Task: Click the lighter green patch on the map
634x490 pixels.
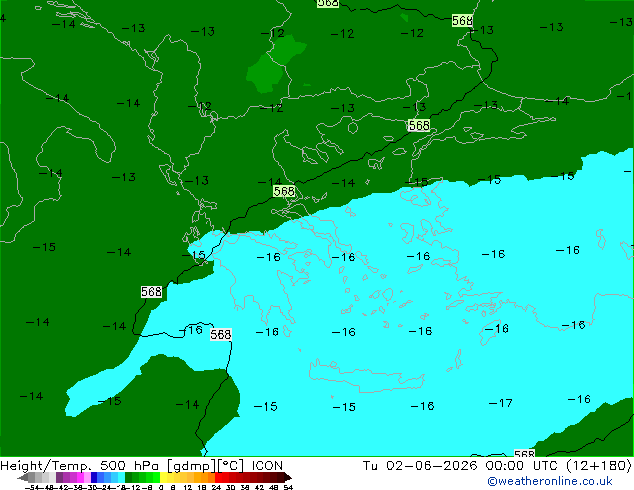Action: [x=275, y=65]
